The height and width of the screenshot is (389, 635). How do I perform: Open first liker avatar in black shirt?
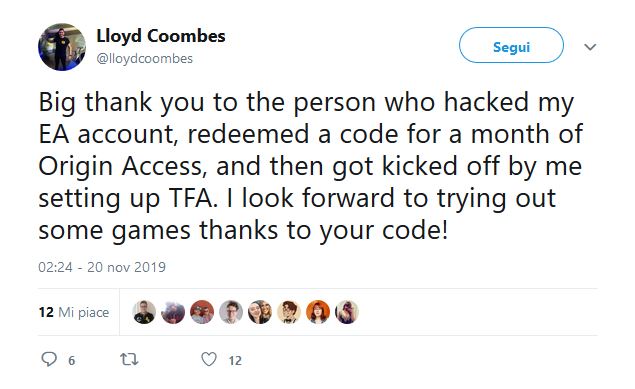[x=144, y=312]
